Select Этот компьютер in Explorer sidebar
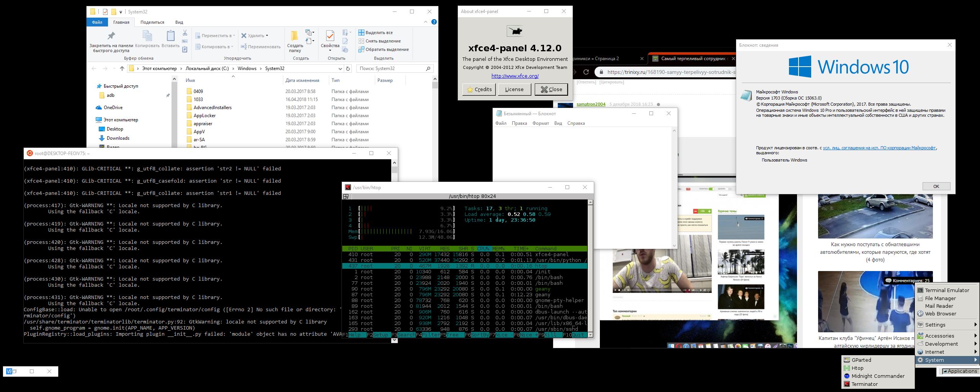Screen dimensions: 980x392 117,120
